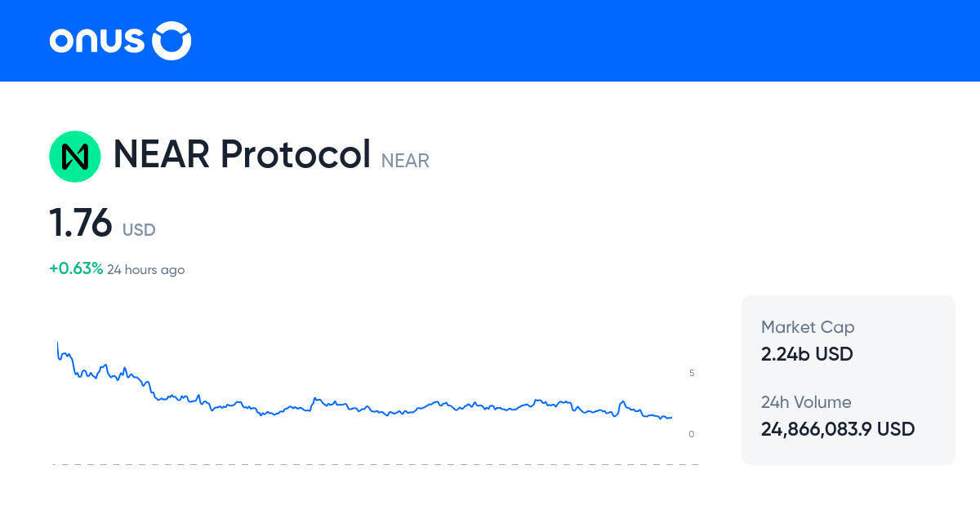Switch to the NEAR Protocol title heading

(241, 153)
